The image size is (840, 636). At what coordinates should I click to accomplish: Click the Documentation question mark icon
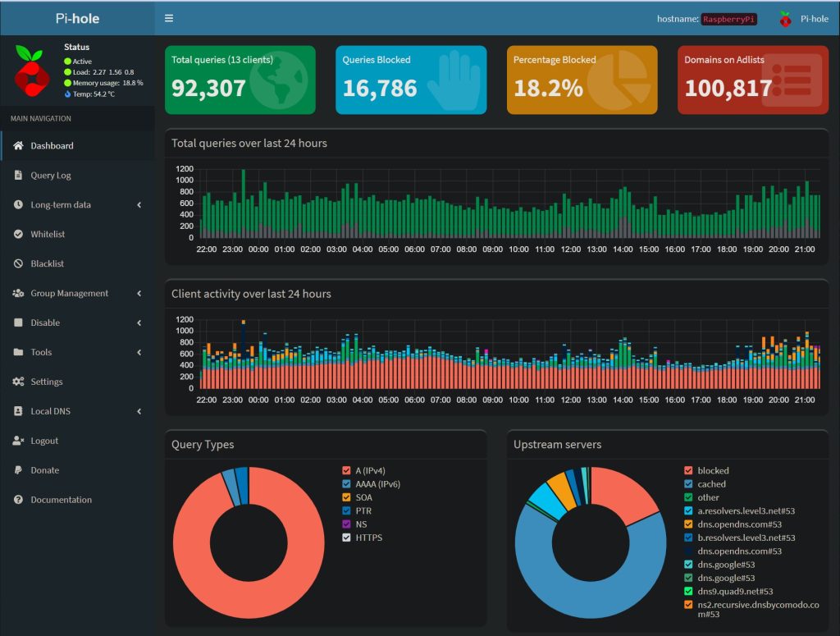tap(18, 501)
